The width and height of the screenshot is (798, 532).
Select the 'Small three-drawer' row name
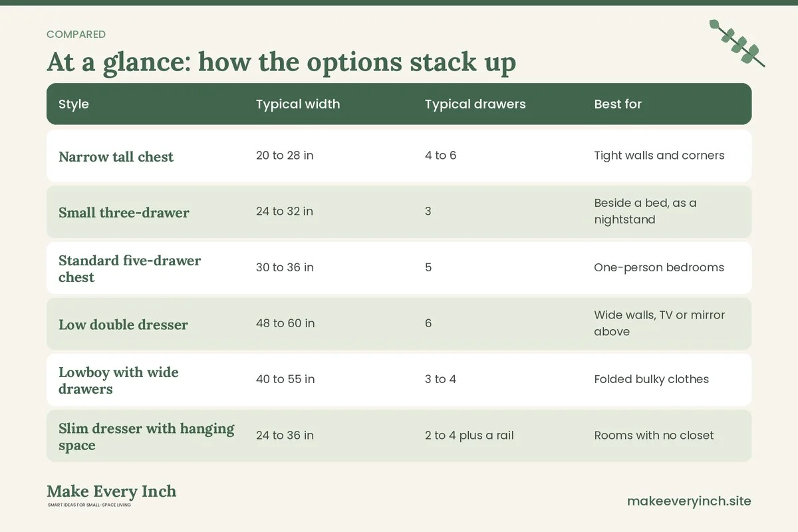click(124, 213)
